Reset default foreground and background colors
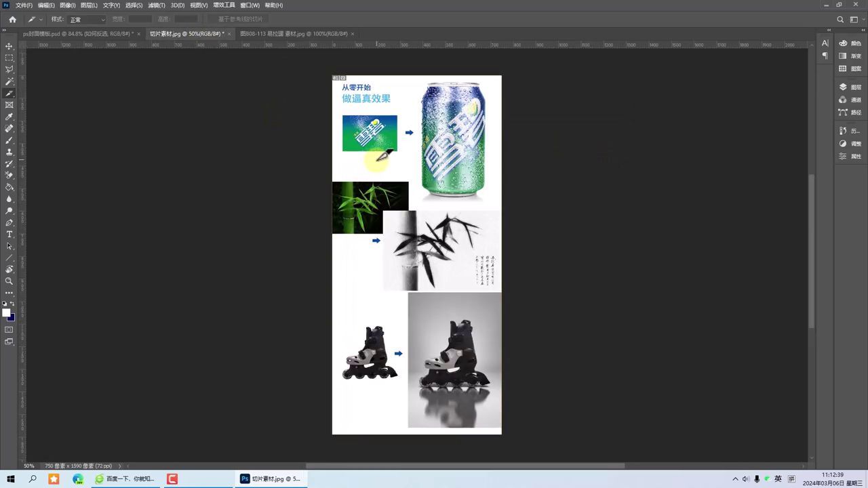868x488 pixels. tap(5, 304)
